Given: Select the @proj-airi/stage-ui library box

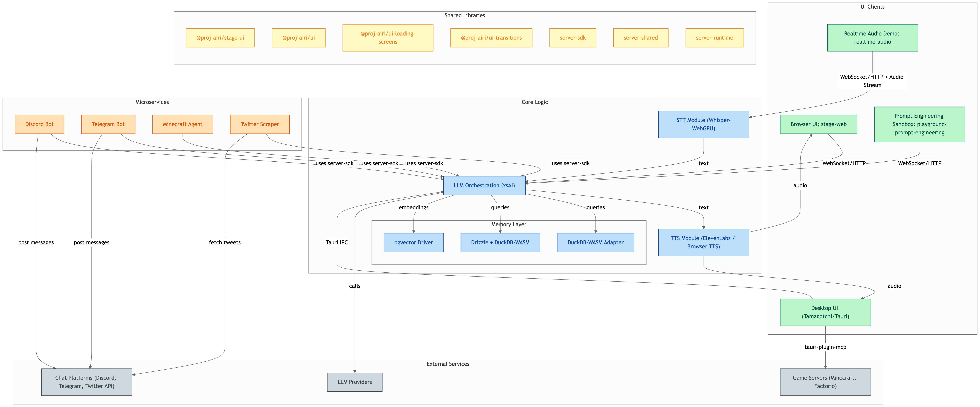Looking at the screenshot, I should [220, 38].
